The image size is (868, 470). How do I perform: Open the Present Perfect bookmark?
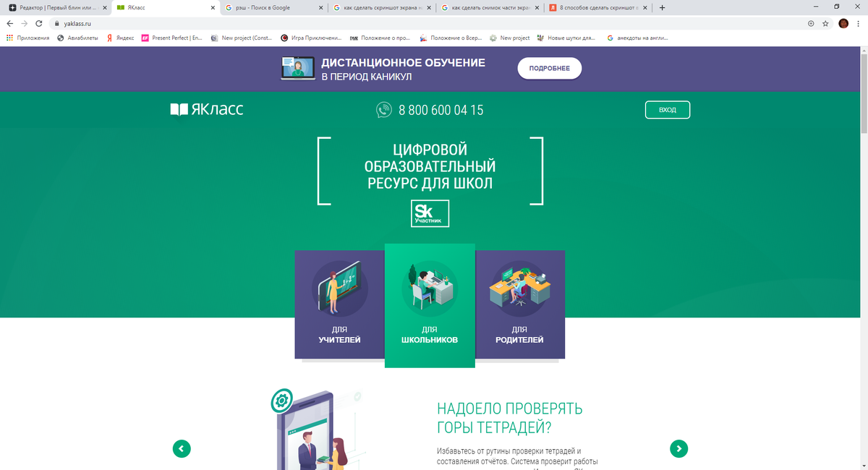(172, 38)
